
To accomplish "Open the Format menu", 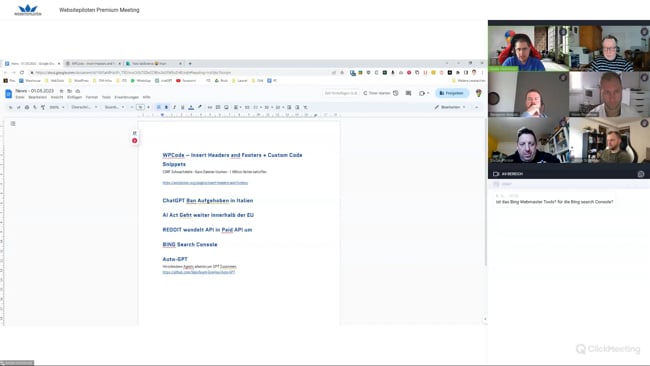I will click(92, 97).
